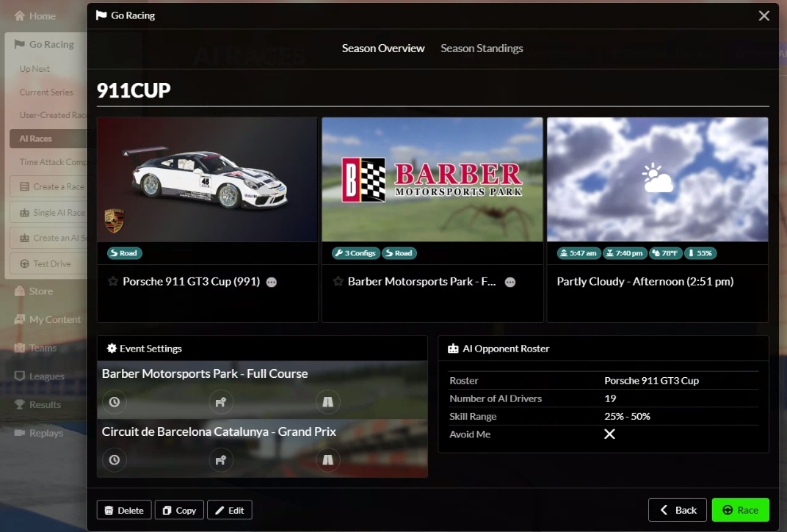The image size is (787, 532).
Task: Click the clock icon for Barcelona Catalunya event
Action: point(115,460)
